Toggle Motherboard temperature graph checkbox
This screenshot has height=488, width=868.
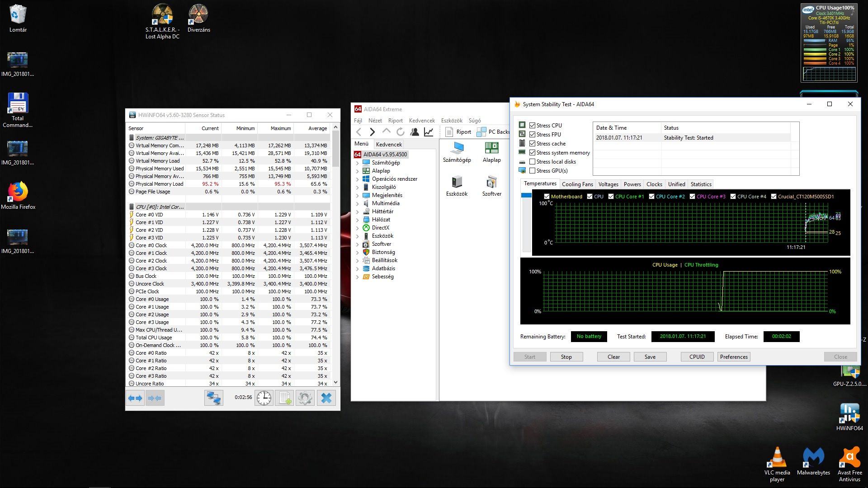pyautogui.click(x=547, y=197)
